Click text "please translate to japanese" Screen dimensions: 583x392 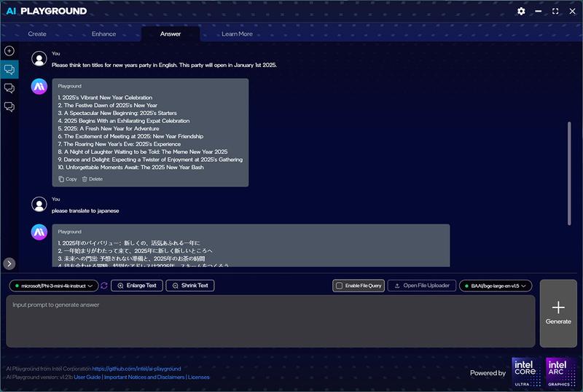85,211
